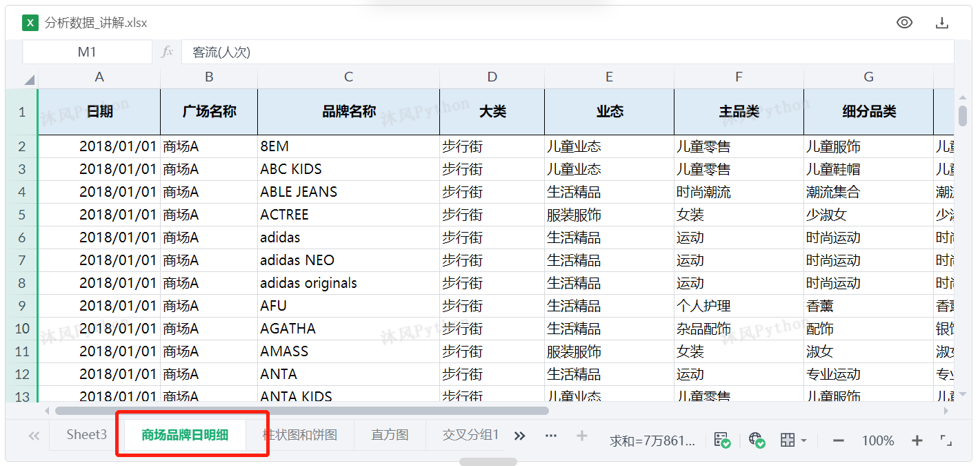Click the 品牌名称 header cell
This screenshot has width=980, height=466.
pos(348,111)
